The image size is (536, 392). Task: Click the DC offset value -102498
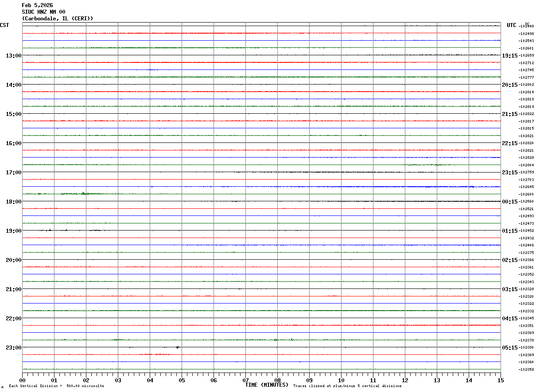coord(526,34)
